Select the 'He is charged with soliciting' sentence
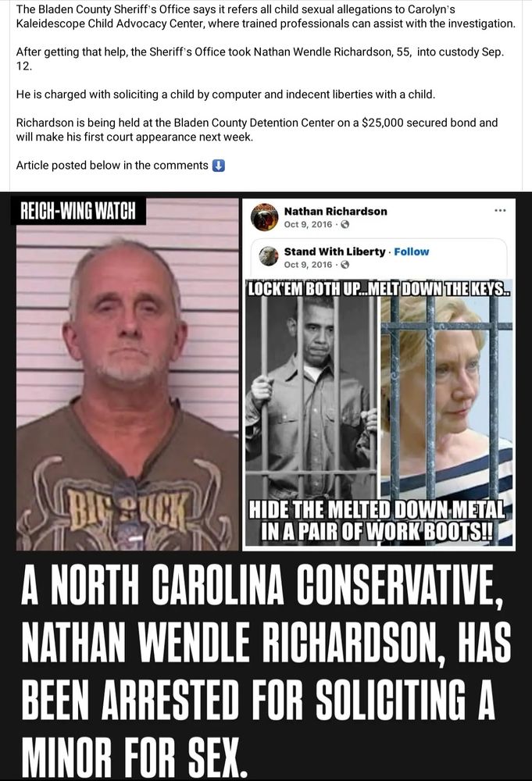 pos(225,95)
